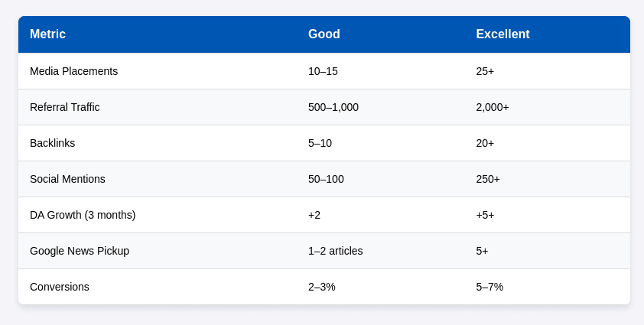The image size is (644, 325).
Task: Select the Media Placements row label
Action: [73, 71]
